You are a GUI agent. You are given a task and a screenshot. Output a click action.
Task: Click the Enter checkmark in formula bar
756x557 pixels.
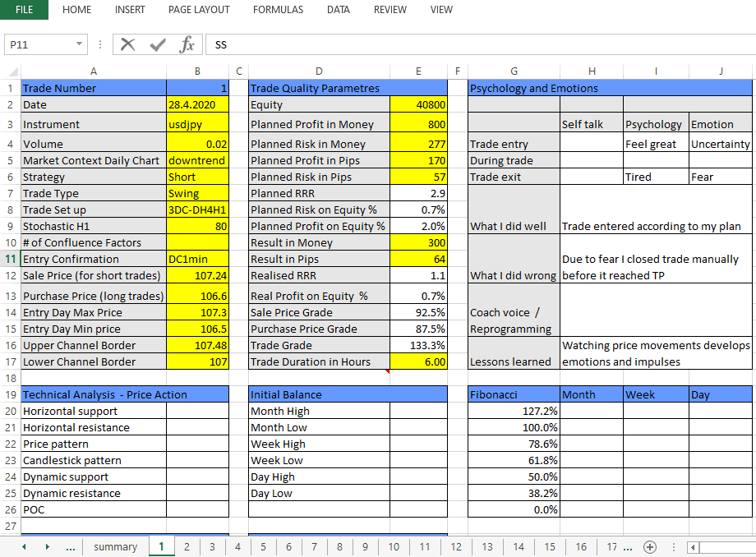coord(157,44)
